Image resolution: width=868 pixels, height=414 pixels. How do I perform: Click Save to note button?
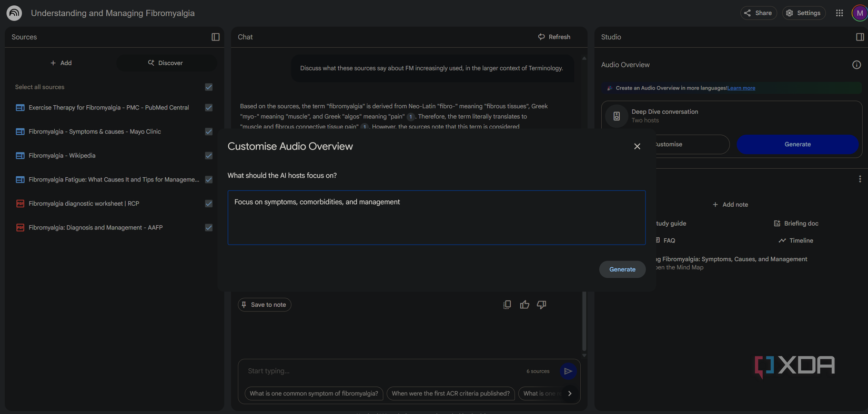tap(265, 305)
